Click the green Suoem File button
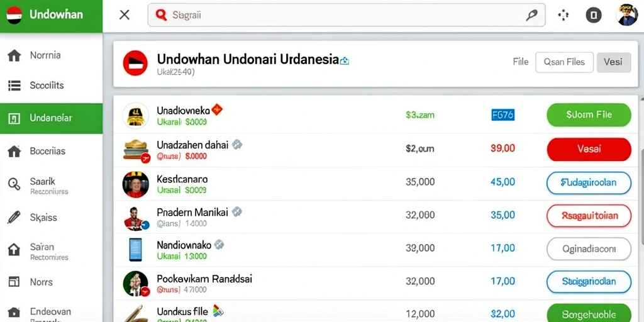 click(x=589, y=115)
